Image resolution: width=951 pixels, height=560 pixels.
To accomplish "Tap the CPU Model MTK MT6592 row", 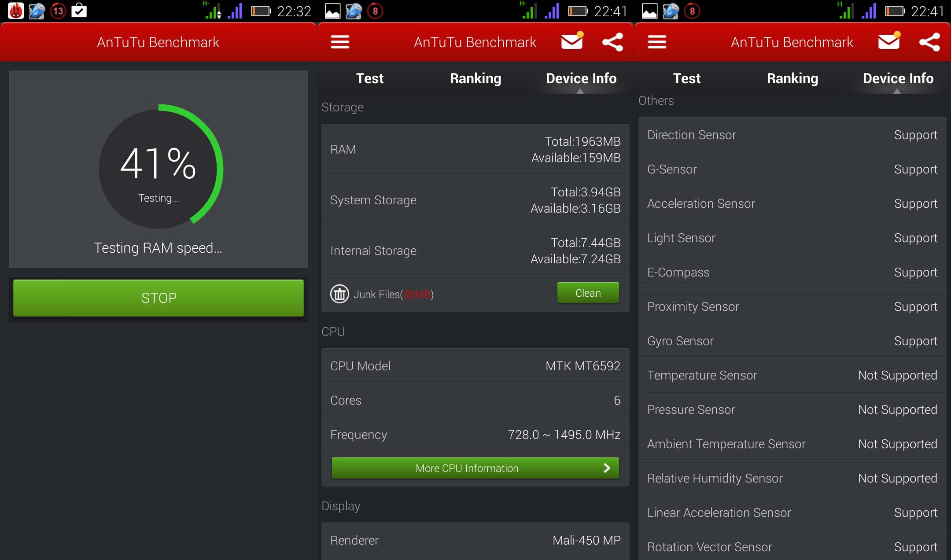I will click(x=475, y=366).
